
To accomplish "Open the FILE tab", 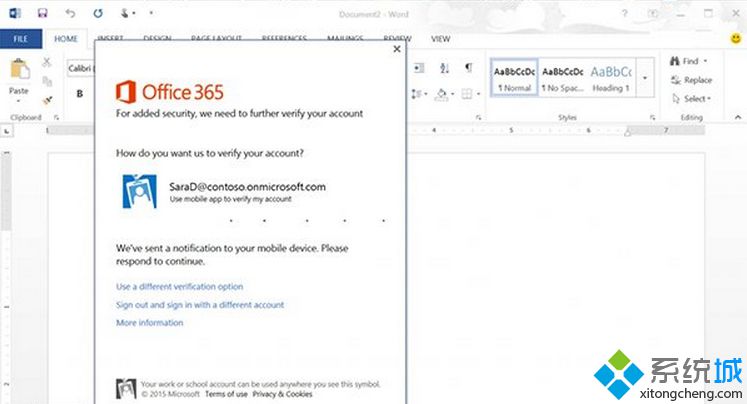I will [x=20, y=39].
